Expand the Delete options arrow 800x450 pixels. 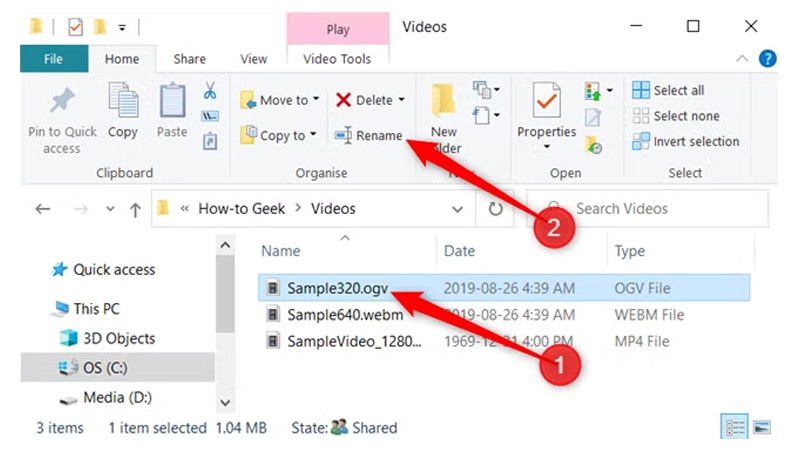click(402, 100)
